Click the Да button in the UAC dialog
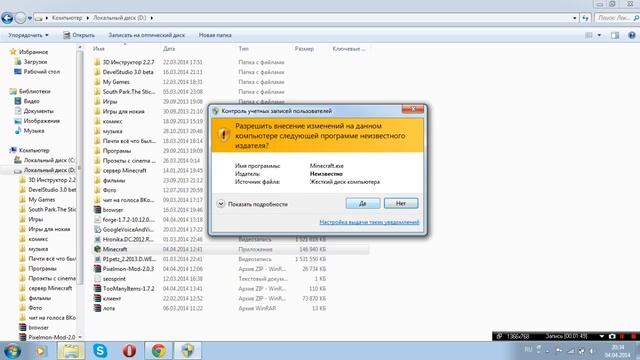Image resolution: width=640 pixels, height=360 pixels. 362,203
